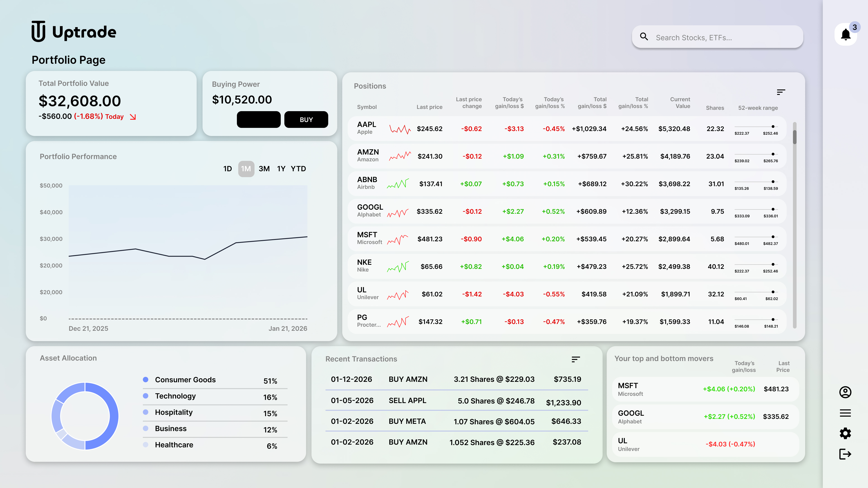This screenshot has width=868, height=488.
Task: Select the 1D performance range
Action: point(227,169)
